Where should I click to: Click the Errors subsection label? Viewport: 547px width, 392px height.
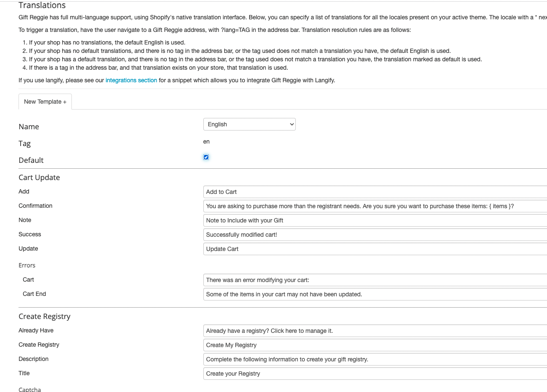click(27, 265)
